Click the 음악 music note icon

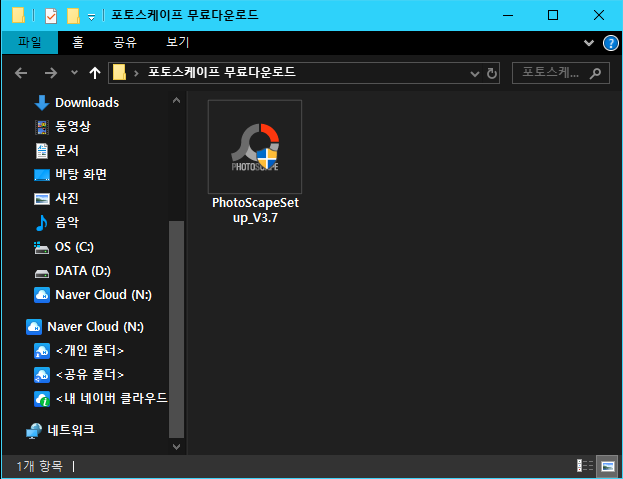(42, 223)
